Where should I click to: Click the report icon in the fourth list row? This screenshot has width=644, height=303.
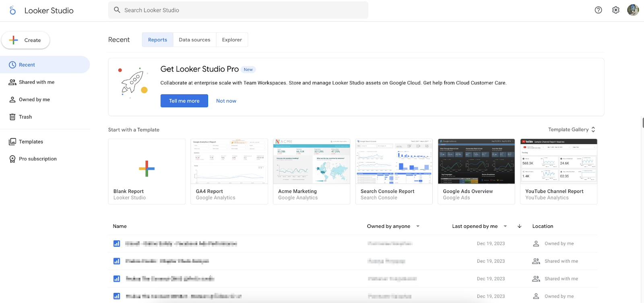[117, 296]
